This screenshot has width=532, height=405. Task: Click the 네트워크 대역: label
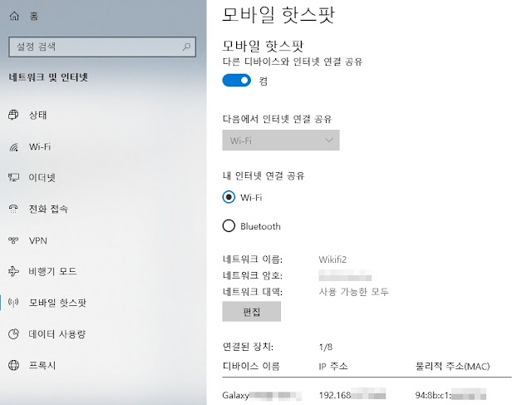pyautogui.click(x=253, y=292)
